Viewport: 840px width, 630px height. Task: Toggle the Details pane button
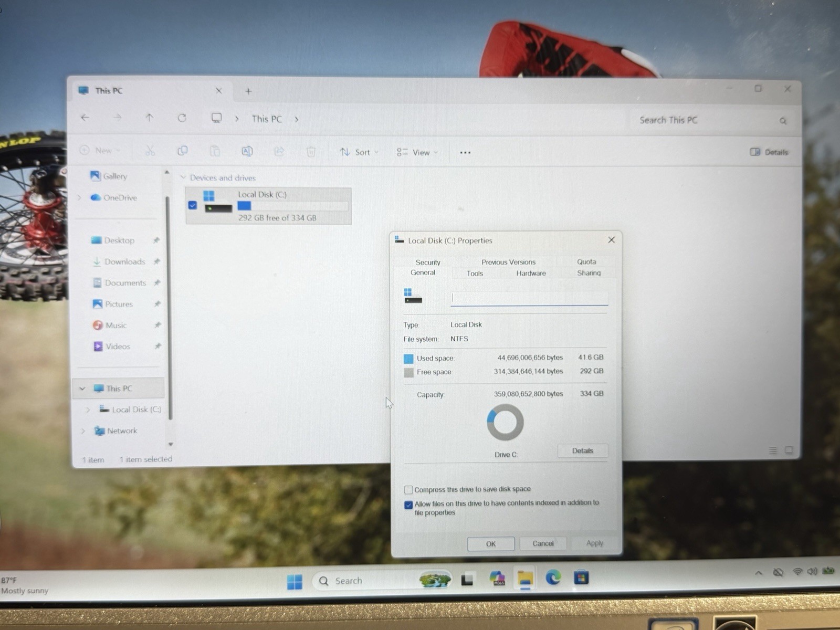(x=769, y=152)
